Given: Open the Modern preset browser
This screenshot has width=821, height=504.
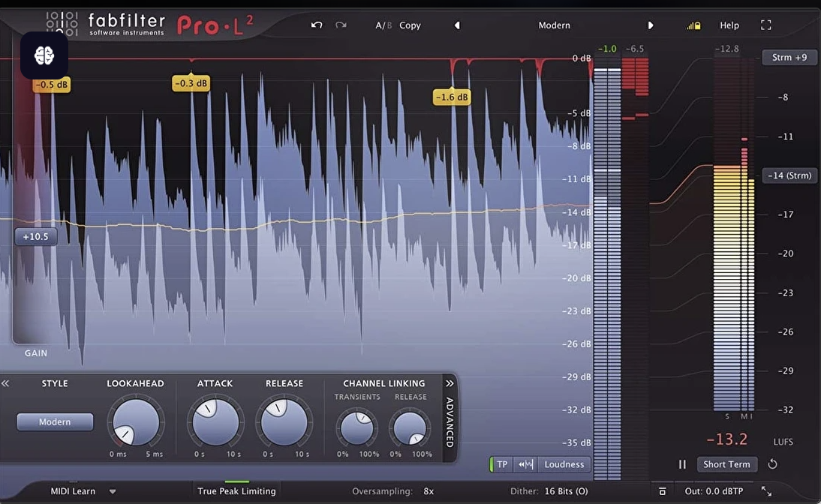Looking at the screenshot, I should pos(554,25).
